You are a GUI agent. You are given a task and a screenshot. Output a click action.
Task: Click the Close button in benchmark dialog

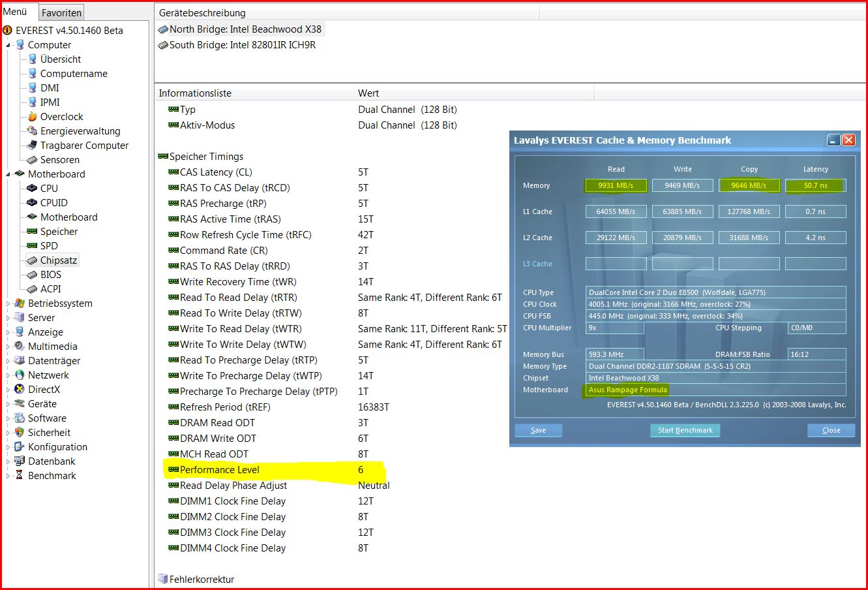831,430
